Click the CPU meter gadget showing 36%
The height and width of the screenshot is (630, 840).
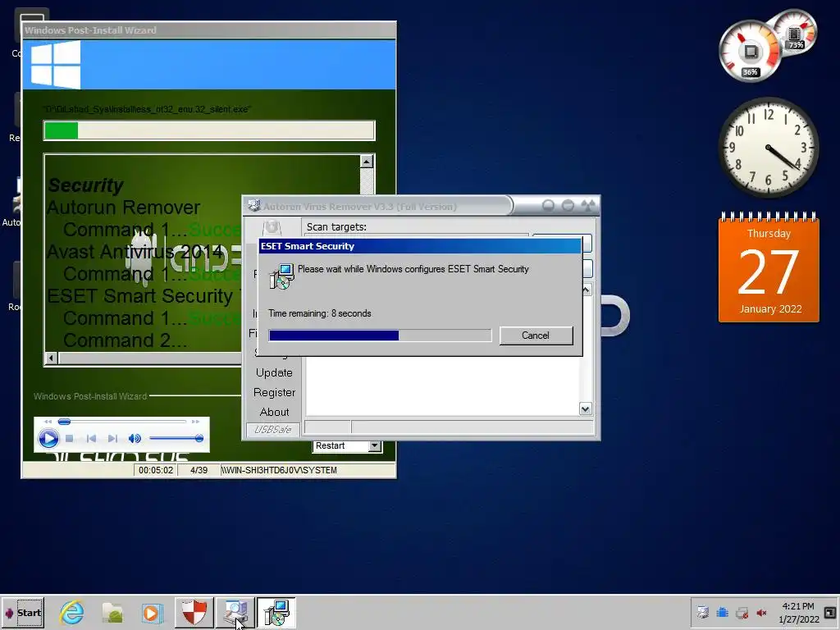click(x=750, y=52)
